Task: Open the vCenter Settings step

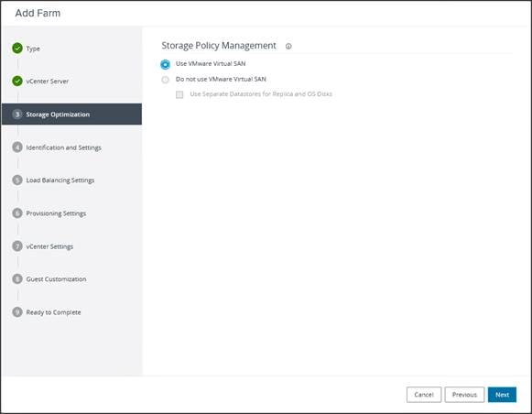Action: click(x=49, y=246)
